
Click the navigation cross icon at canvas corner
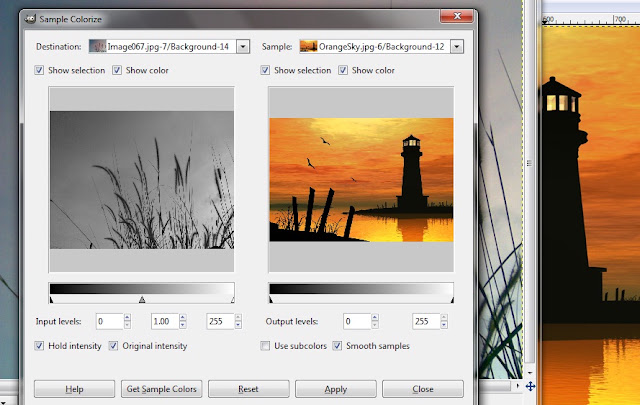530,386
